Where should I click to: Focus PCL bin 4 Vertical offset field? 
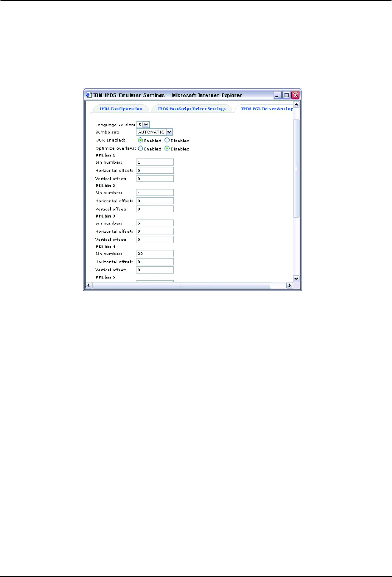[x=155, y=269]
